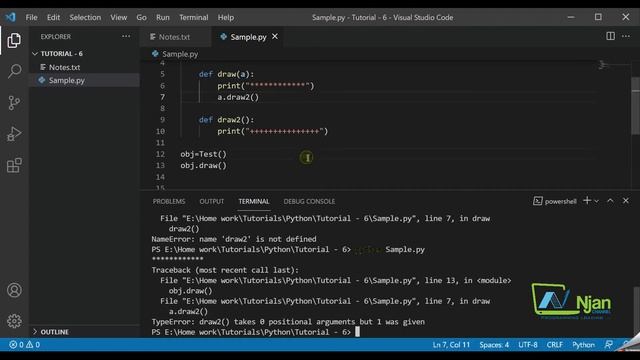Open the Search view icon
The height and width of the screenshot is (360, 640).
[14, 71]
